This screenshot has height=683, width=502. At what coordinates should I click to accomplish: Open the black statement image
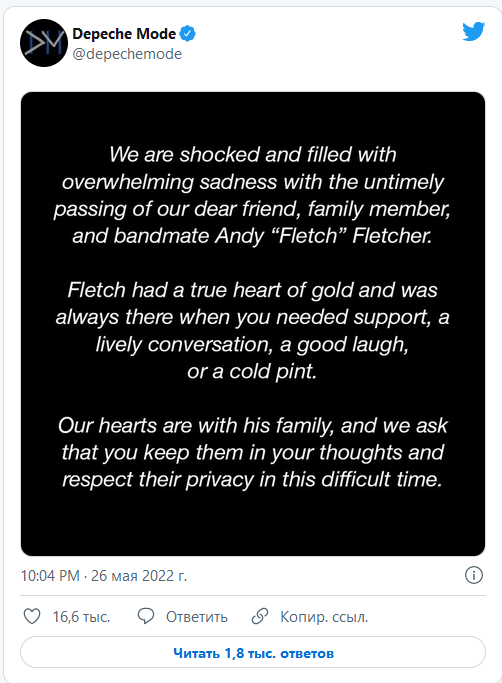click(253, 324)
